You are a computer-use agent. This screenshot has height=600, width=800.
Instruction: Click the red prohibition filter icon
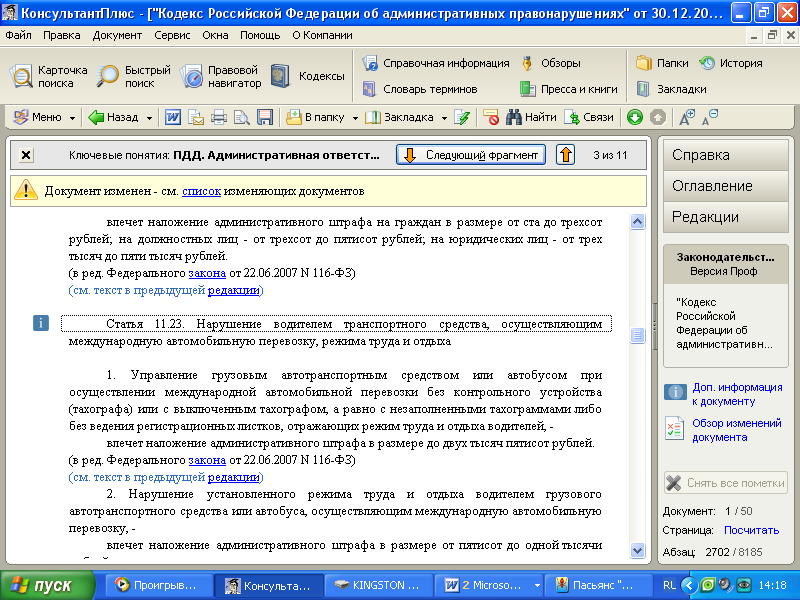click(491, 117)
